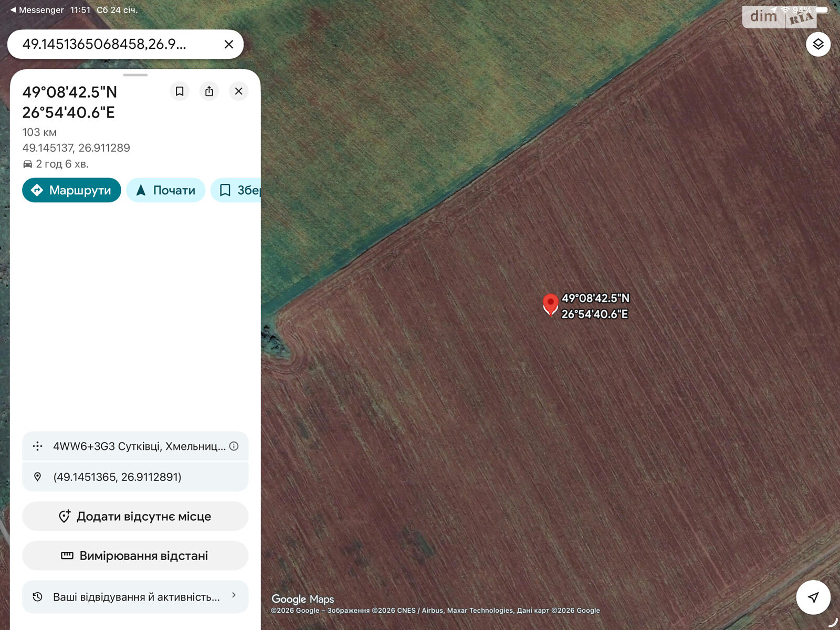This screenshot has height=630, width=840.
Task: Clear the search field text
Action: 229,45
